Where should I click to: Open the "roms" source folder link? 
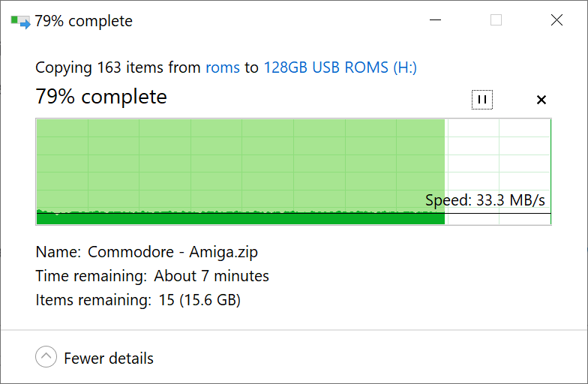[223, 67]
